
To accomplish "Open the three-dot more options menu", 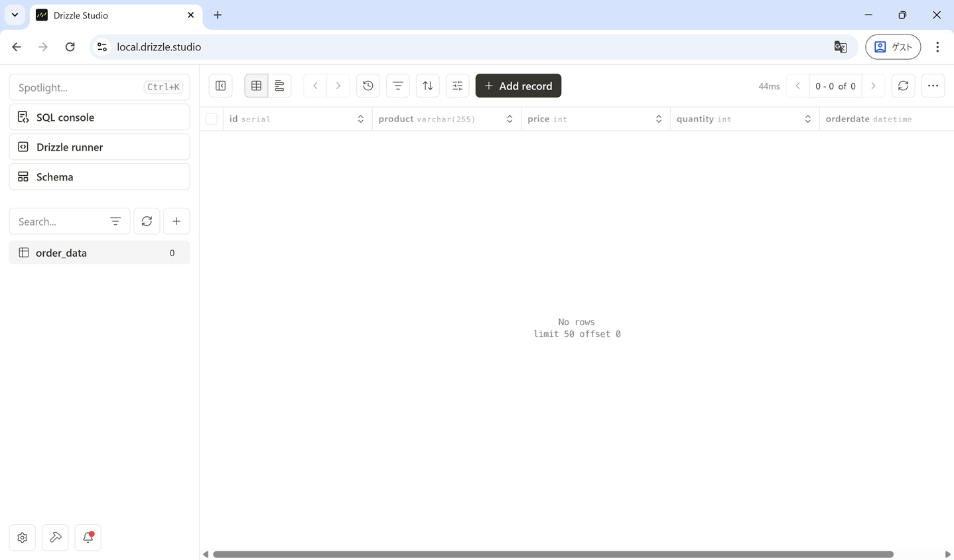I will click(x=933, y=86).
